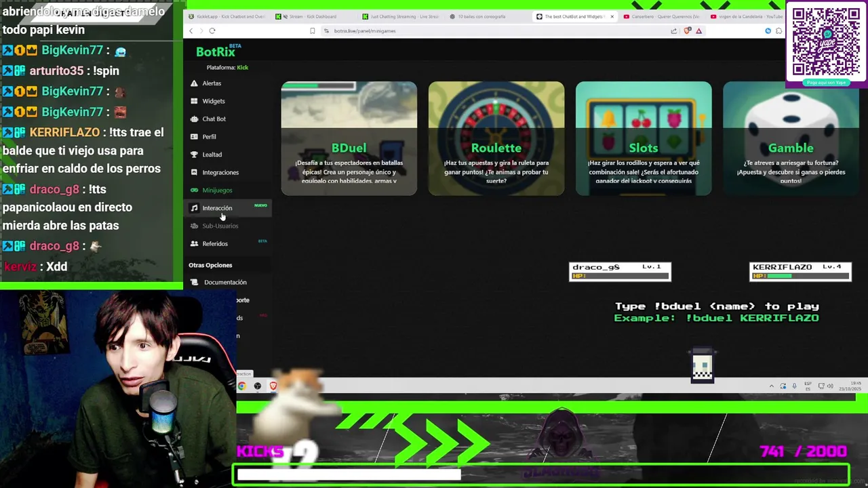Click the KERRIFLAZO HP bar in the overlay

(x=800, y=276)
